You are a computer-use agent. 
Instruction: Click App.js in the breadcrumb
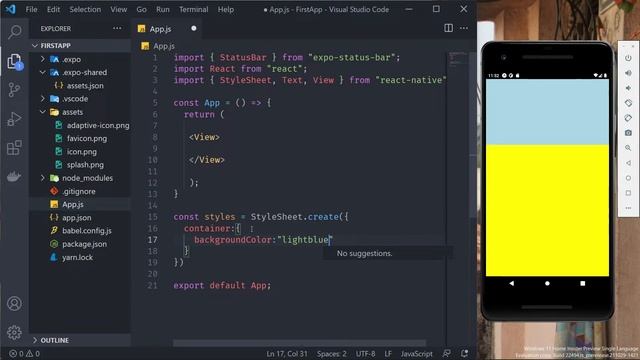pos(164,46)
